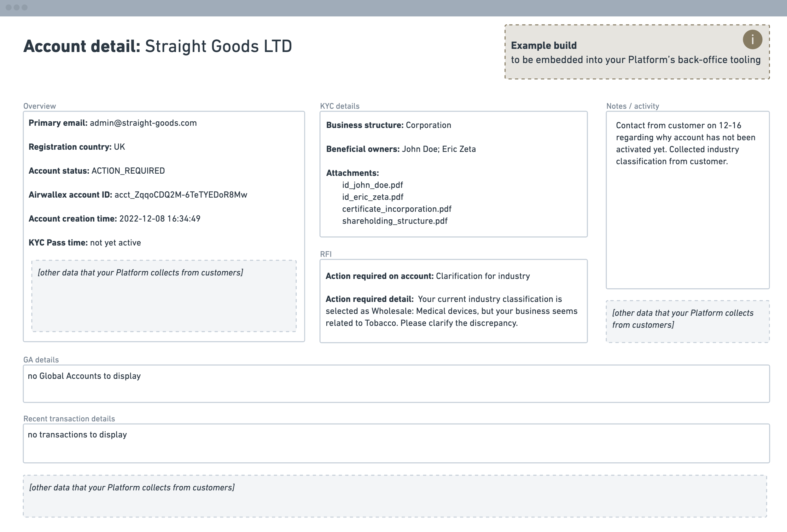Click the Action required detail text

452,311
